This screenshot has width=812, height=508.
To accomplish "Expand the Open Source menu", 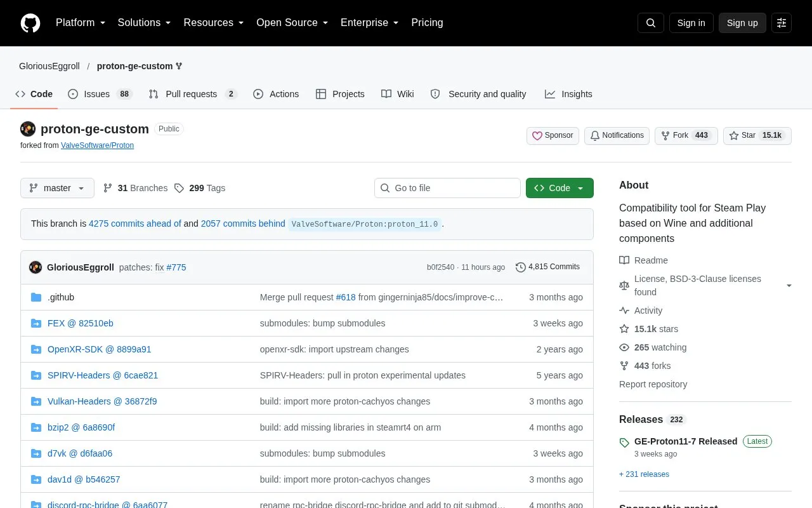I will tap(292, 22).
